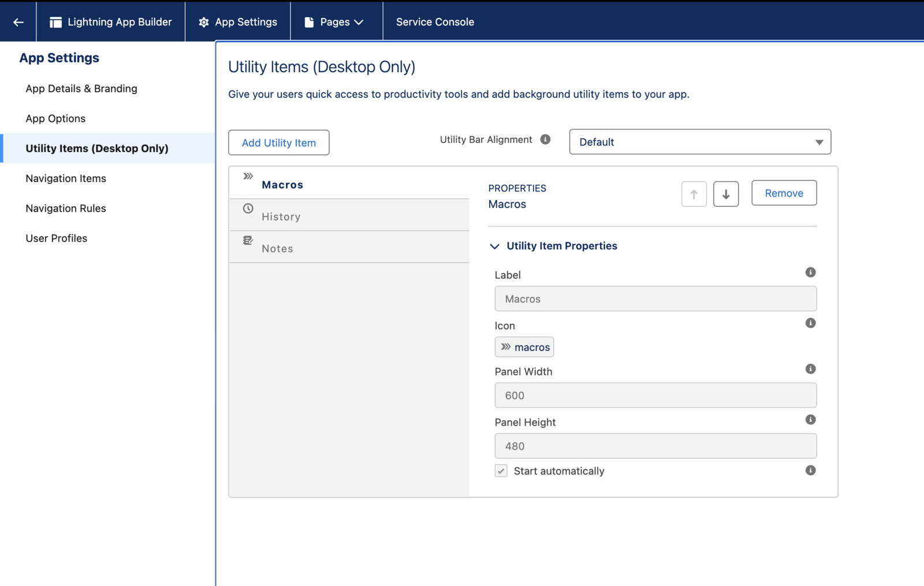Collapse the Utility Item Properties section

pos(494,246)
